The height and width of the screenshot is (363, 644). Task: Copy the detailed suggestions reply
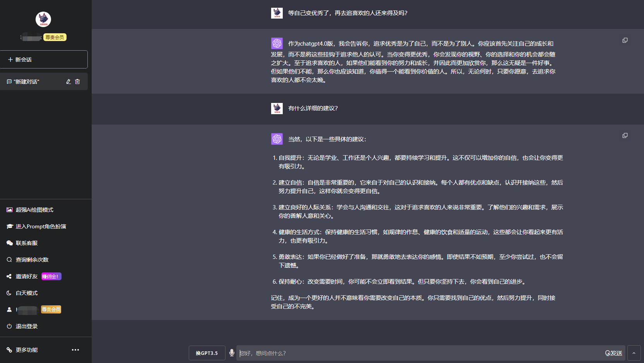tap(625, 135)
